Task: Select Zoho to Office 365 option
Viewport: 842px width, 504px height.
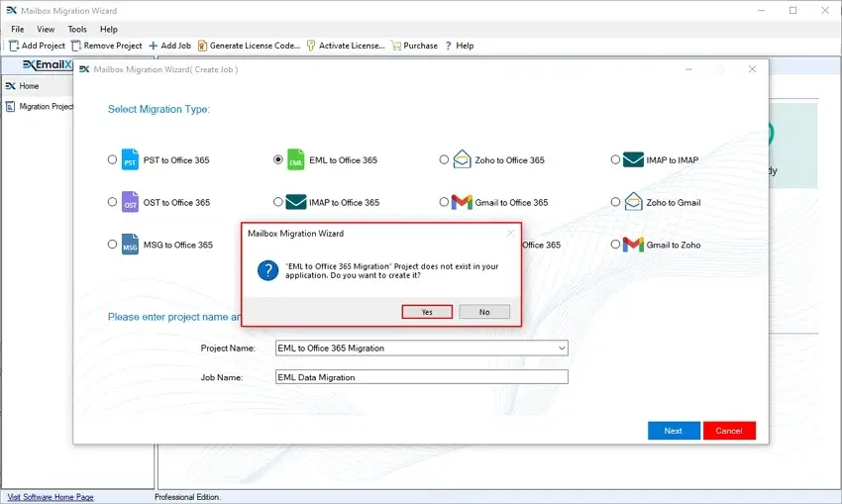Action: point(445,159)
